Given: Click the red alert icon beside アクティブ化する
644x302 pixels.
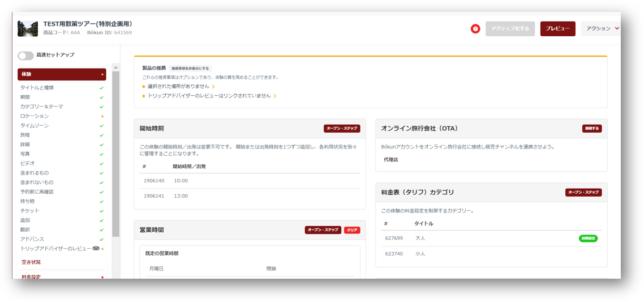Looking at the screenshot, I should [475, 29].
